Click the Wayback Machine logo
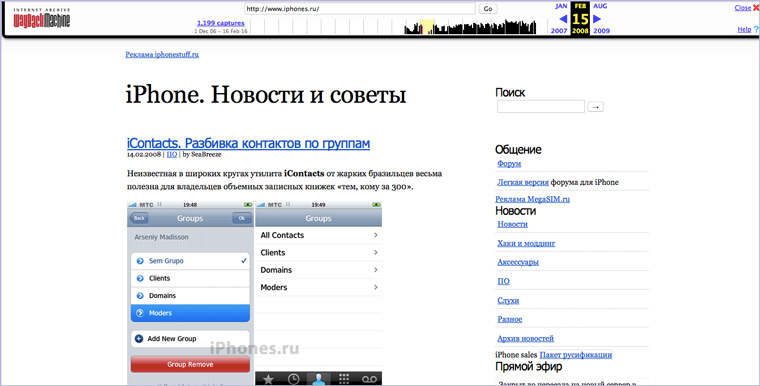760x386 pixels. (42, 18)
